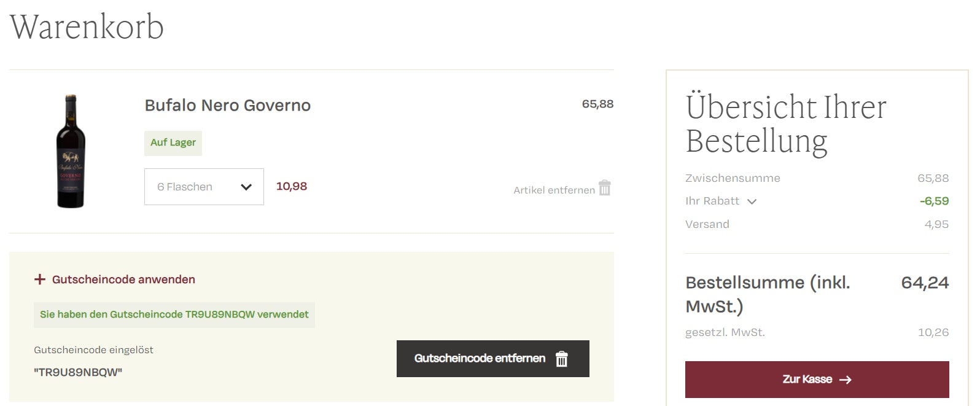Click trash icon inside Gutscheincode entfernen button
The width and height of the screenshot is (980, 406).
(562, 359)
